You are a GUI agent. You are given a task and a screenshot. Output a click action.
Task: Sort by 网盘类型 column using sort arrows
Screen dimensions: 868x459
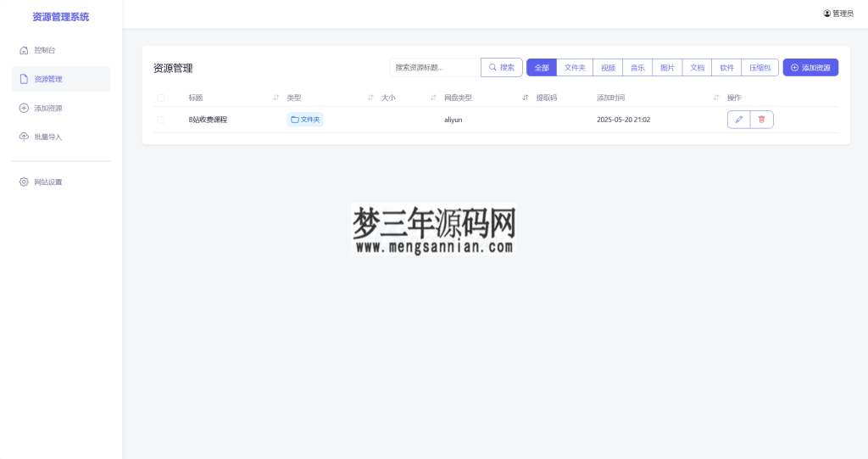pyautogui.click(x=525, y=98)
